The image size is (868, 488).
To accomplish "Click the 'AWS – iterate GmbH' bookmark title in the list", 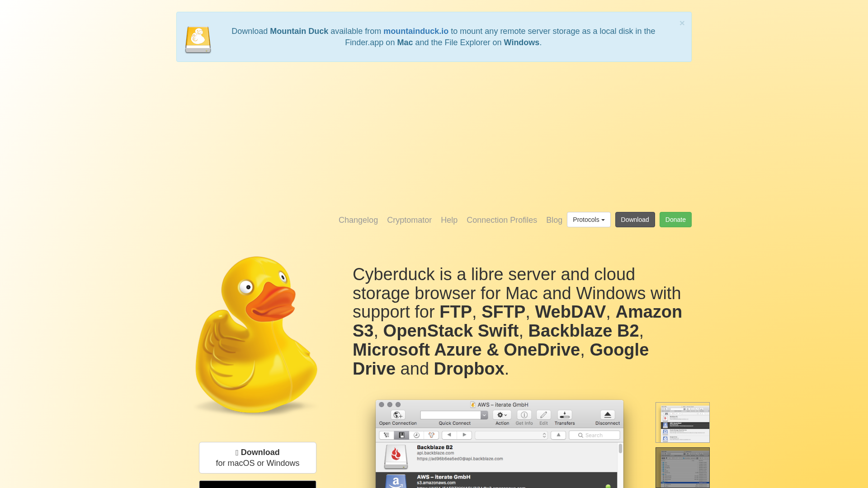I will point(443,477).
